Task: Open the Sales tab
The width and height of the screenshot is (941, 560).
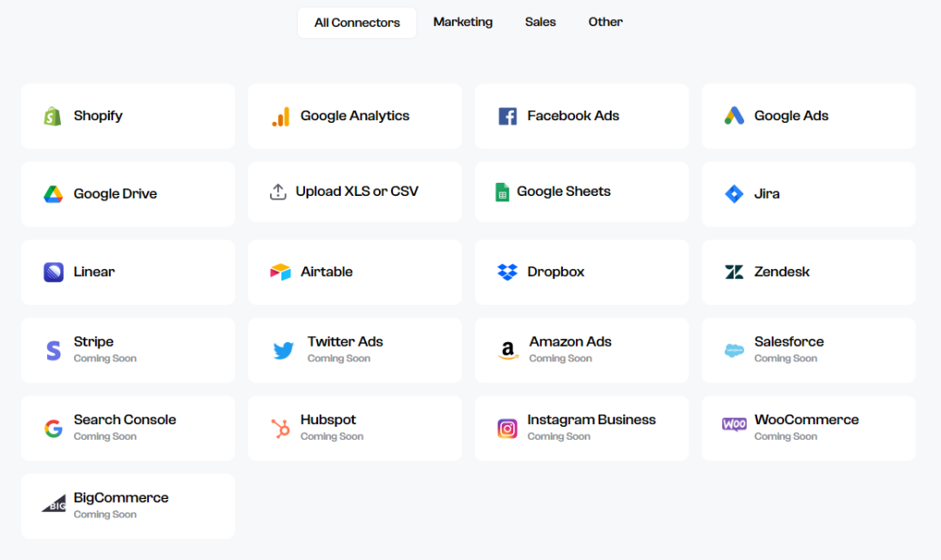Action: [540, 22]
